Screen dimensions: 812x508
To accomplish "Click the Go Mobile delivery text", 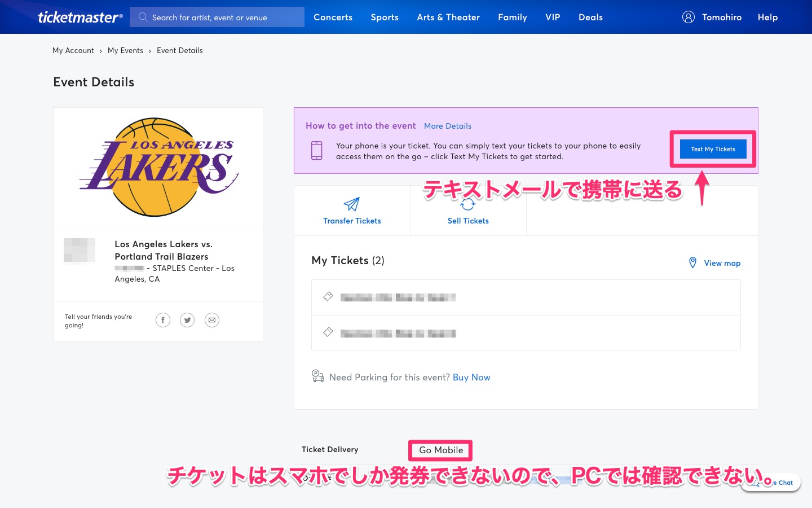I will point(441,450).
